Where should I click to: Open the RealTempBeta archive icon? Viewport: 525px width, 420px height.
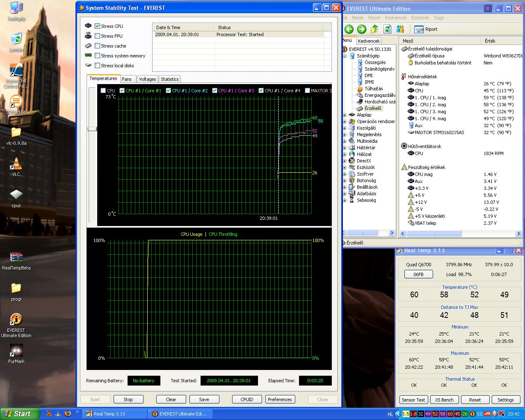[16, 261]
